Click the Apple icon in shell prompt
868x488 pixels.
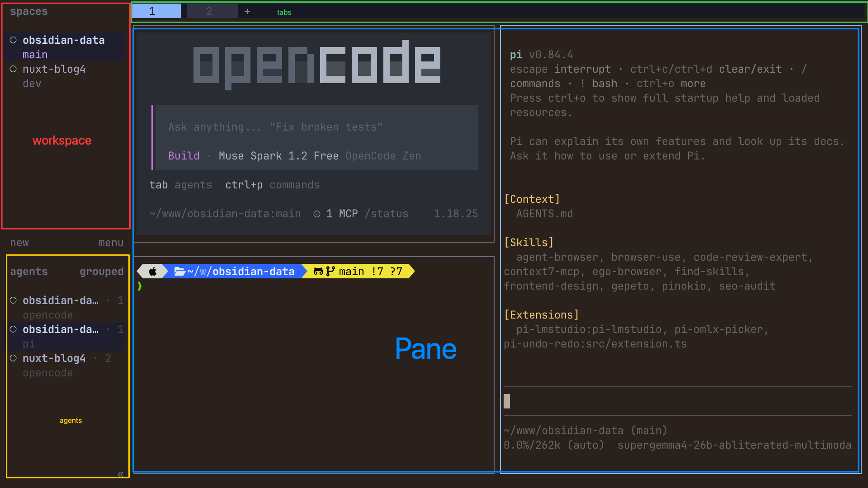153,271
